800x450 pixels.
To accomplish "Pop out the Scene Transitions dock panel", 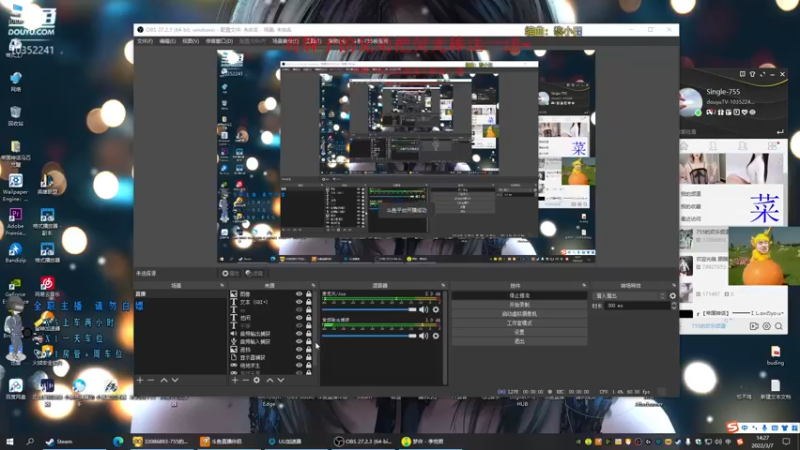I will click(x=673, y=285).
